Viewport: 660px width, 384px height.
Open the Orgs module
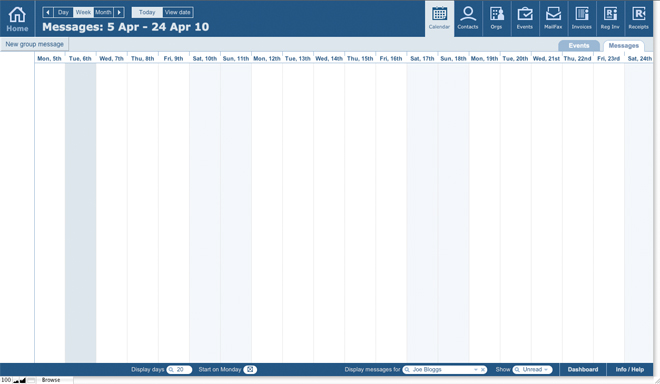(x=496, y=19)
